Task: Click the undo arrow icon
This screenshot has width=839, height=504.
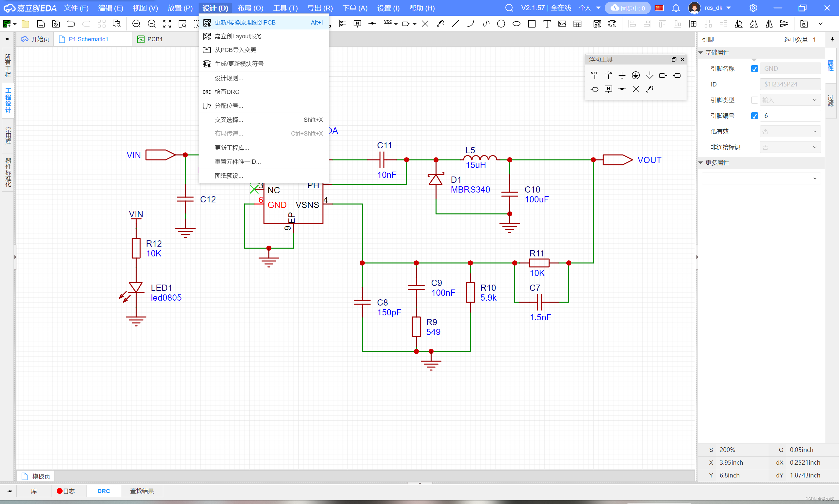Action: pyautogui.click(x=71, y=24)
